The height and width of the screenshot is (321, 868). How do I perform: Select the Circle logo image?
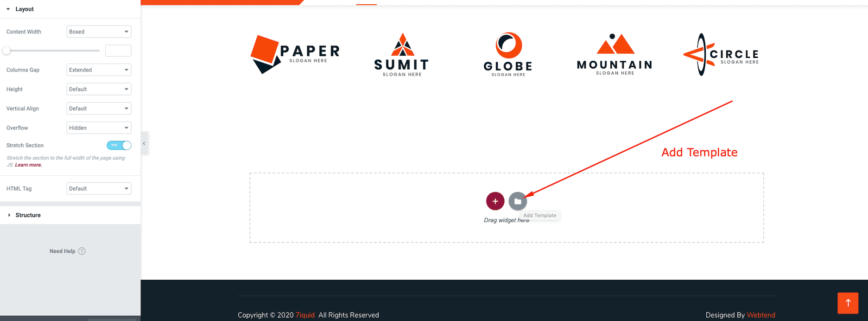721,55
